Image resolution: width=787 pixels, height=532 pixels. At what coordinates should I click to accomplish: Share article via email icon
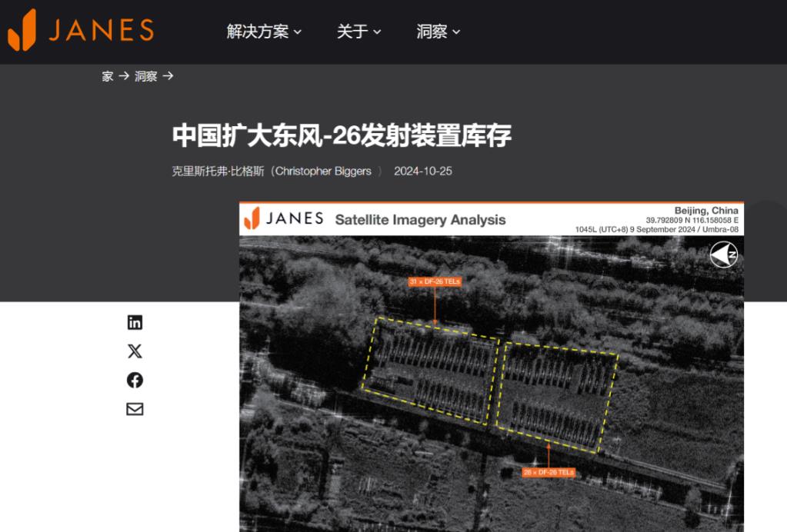(135, 409)
